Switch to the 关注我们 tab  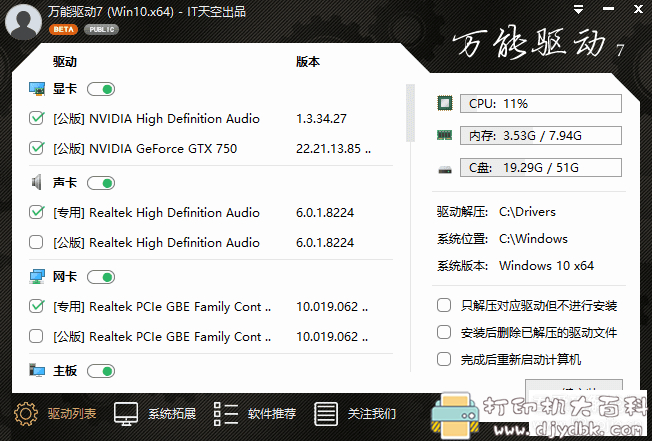[355, 414]
